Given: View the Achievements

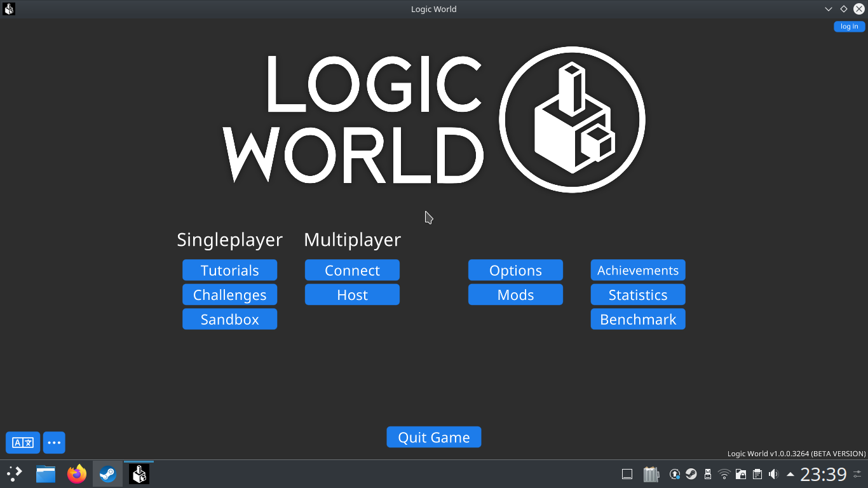Looking at the screenshot, I should point(638,270).
